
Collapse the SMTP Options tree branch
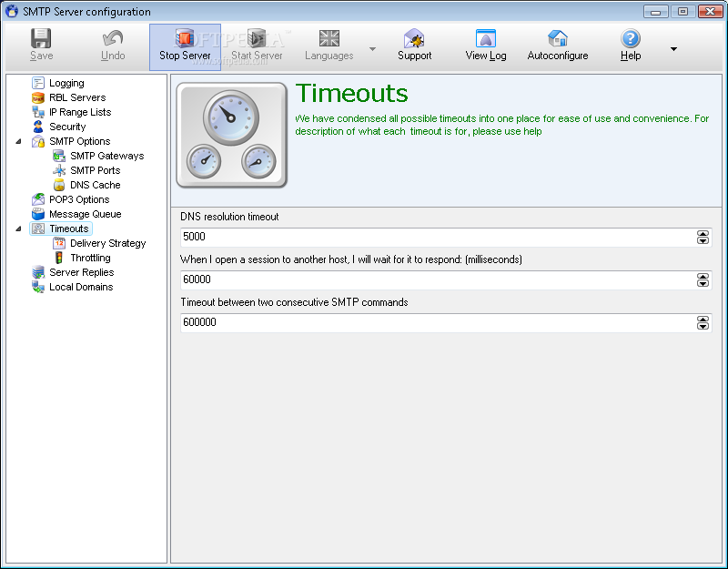click(x=18, y=141)
